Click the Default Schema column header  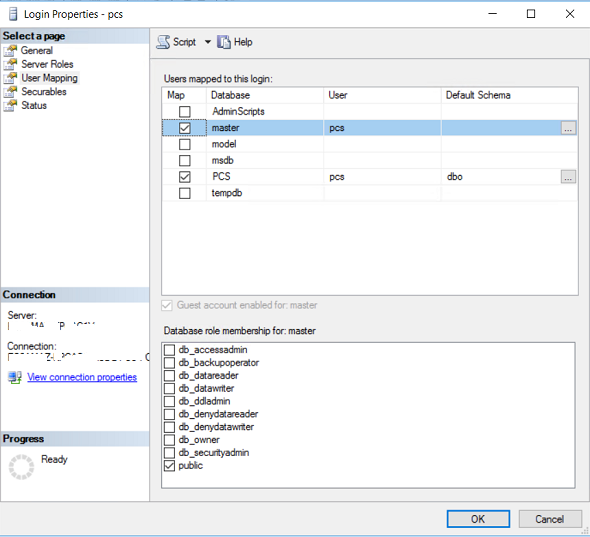pos(509,95)
